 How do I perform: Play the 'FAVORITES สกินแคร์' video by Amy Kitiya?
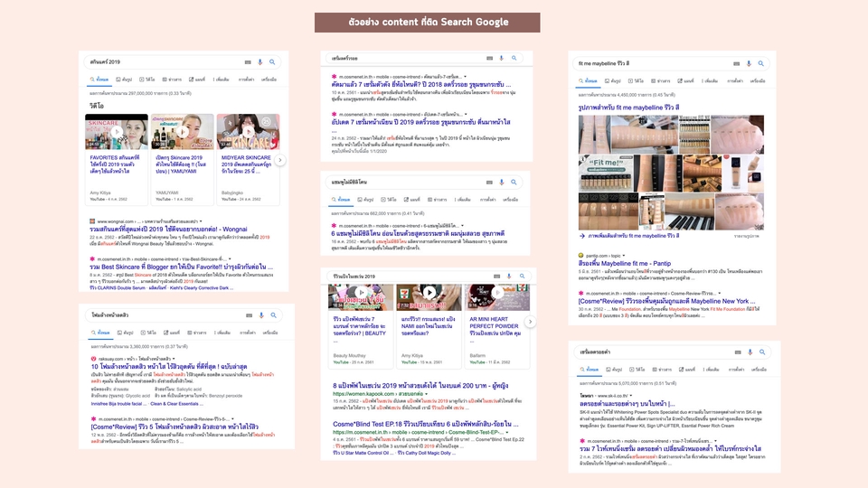click(117, 132)
